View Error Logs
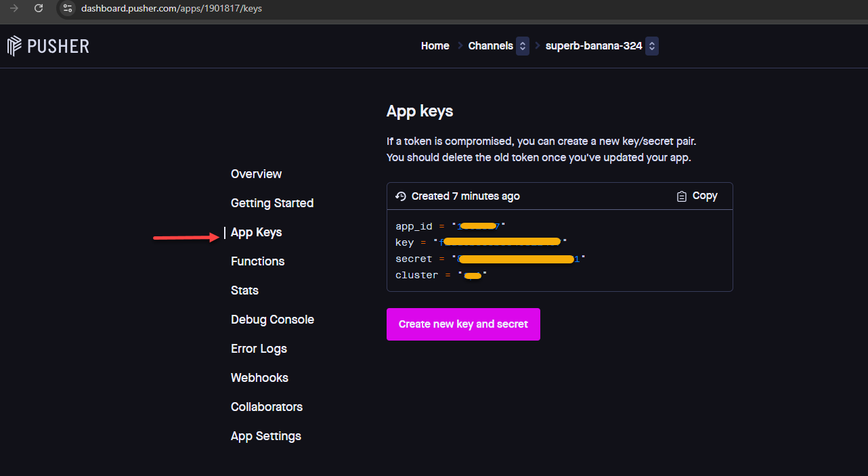The width and height of the screenshot is (868, 476). click(x=259, y=349)
